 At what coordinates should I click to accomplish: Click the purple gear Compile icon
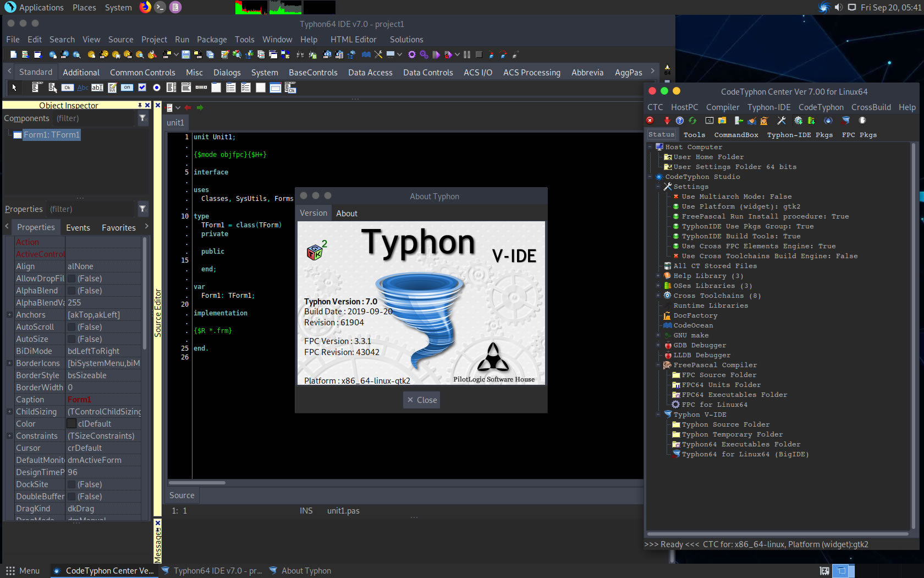411,54
